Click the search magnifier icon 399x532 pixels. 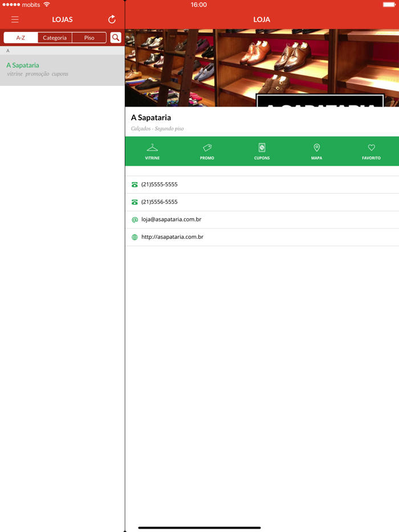point(116,38)
